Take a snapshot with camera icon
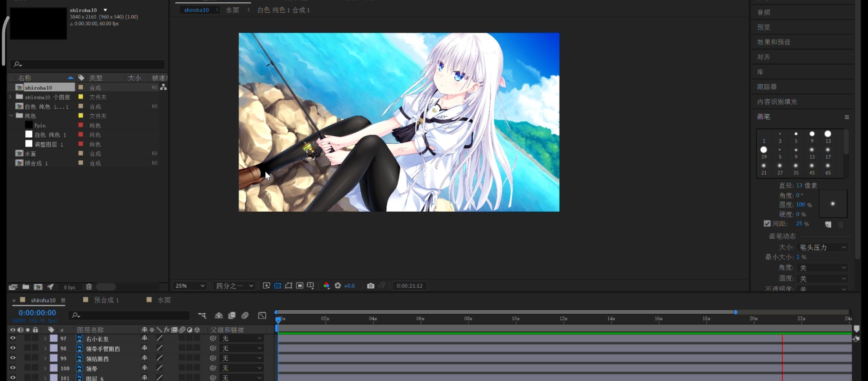Screen dimensions: 868x381 click(x=370, y=286)
